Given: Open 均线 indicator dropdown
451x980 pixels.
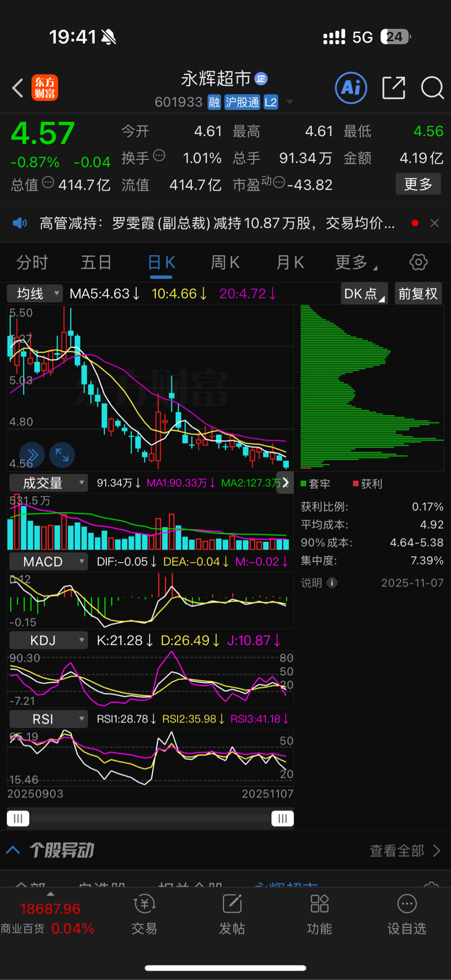Looking at the screenshot, I should (x=35, y=293).
